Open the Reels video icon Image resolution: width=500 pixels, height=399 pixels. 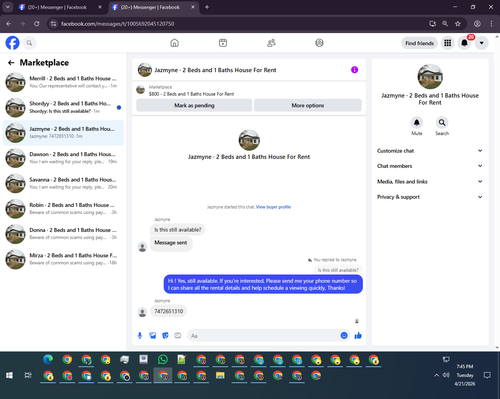coord(223,43)
